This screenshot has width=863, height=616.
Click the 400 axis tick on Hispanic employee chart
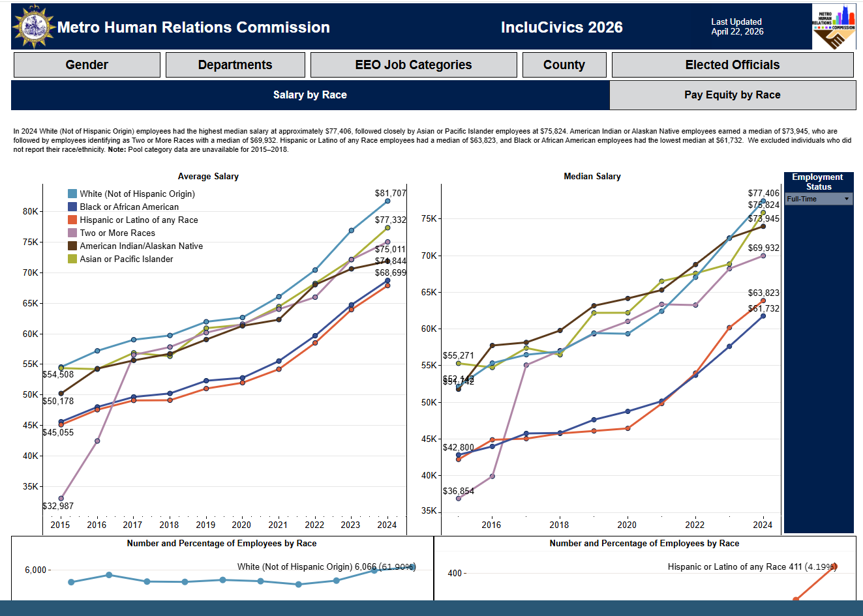[455, 574]
